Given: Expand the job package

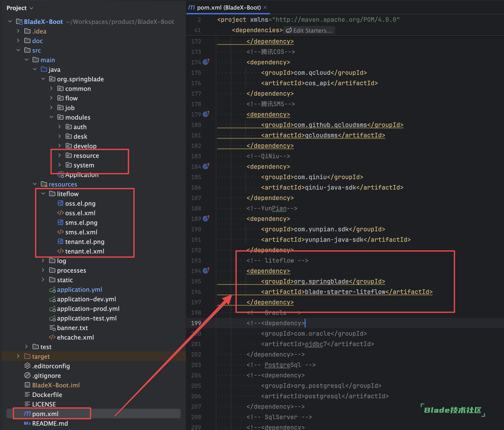Looking at the screenshot, I should coord(51,107).
